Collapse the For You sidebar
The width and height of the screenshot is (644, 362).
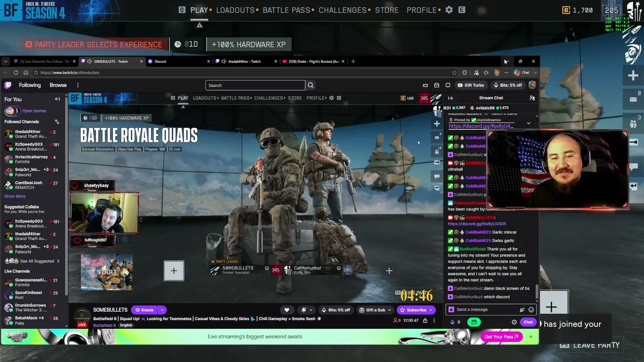coord(57,99)
